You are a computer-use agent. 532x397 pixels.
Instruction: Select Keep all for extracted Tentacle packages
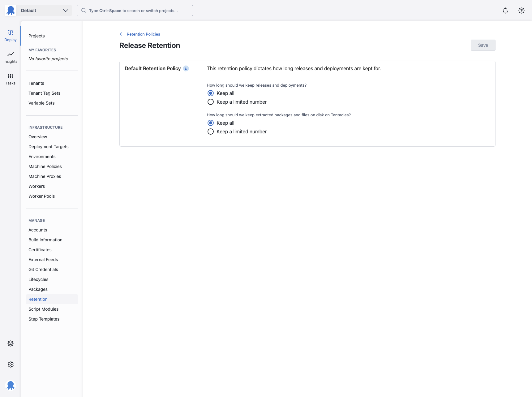(211, 123)
